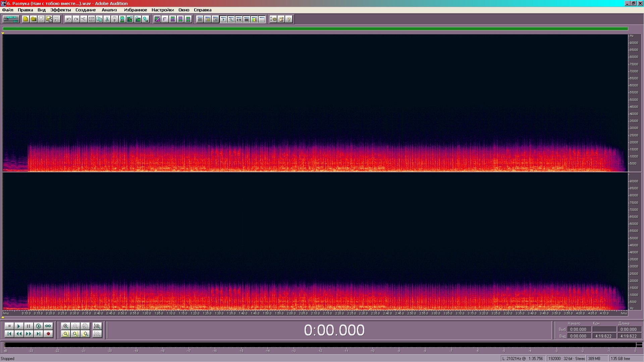This screenshot has width=644, height=362.
Task: Toggle the spectral view toolbar button
Action: [x=157, y=19]
